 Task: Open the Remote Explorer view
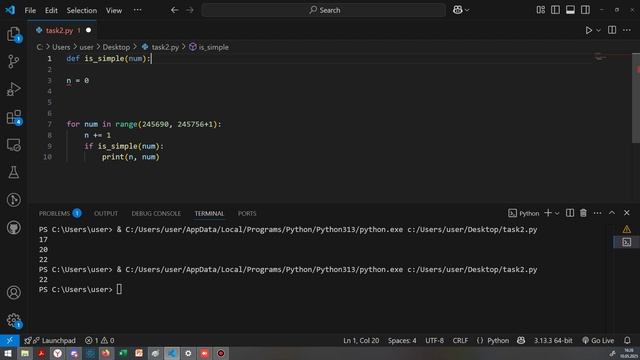13,145
